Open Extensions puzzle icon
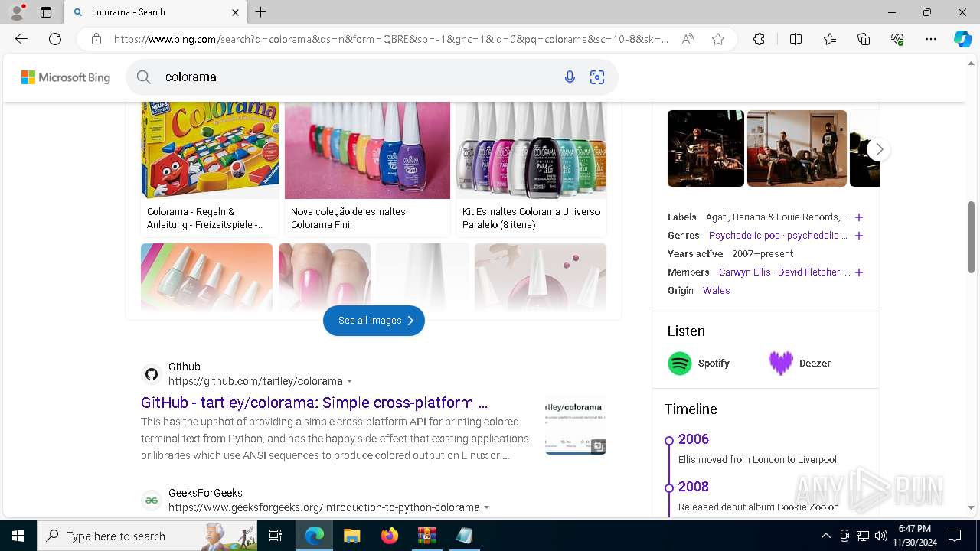This screenshot has height=551, width=980. coord(759,39)
